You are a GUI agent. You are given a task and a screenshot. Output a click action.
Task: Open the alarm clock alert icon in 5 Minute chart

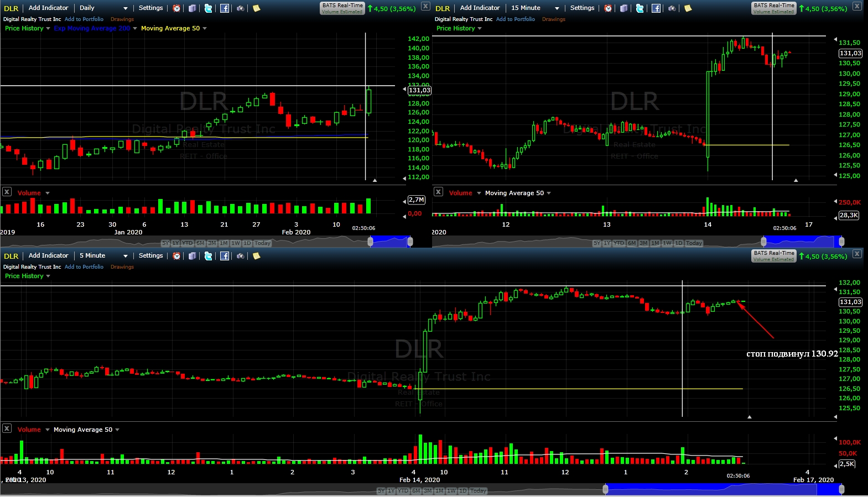click(x=176, y=256)
